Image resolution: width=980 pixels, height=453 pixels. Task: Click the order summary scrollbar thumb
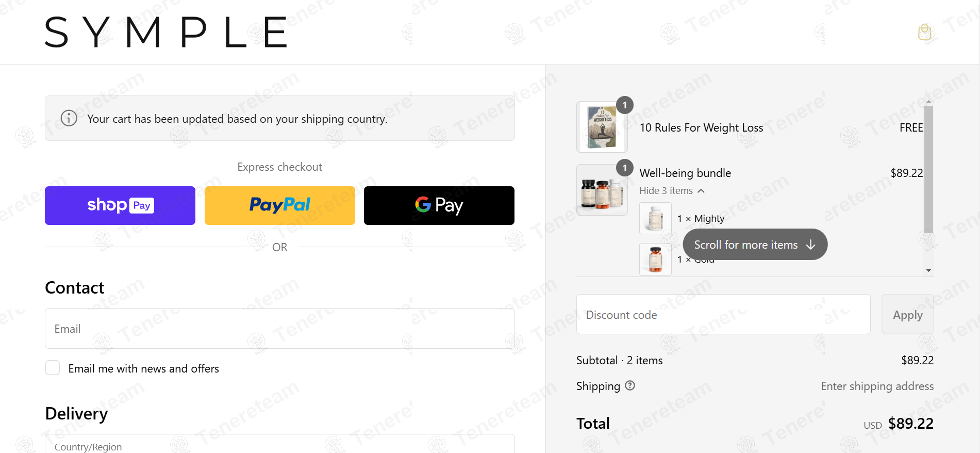click(928, 170)
